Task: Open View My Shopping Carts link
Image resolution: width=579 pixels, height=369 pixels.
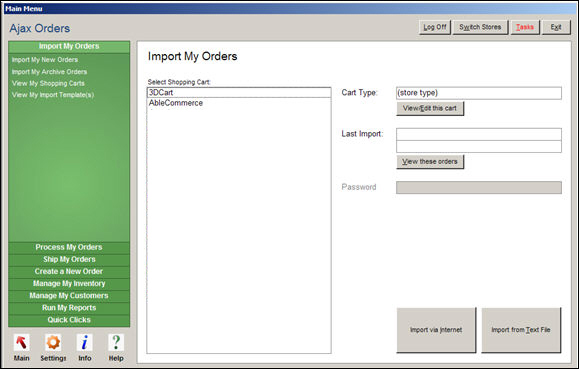Action: 48,83
